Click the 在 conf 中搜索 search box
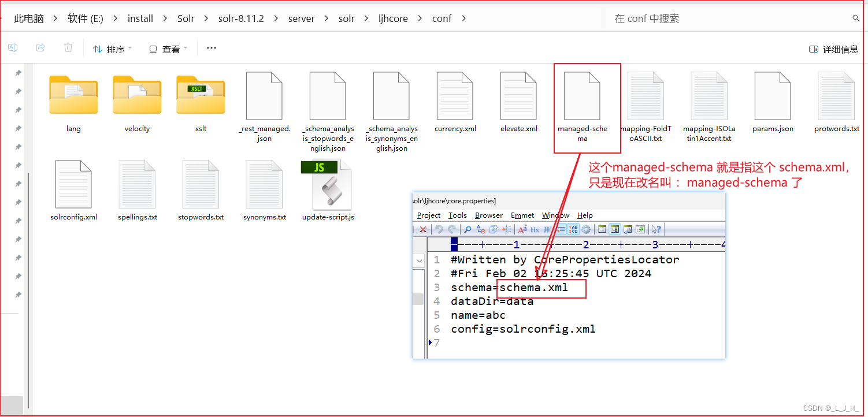This screenshot has height=417, width=868. click(734, 18)
